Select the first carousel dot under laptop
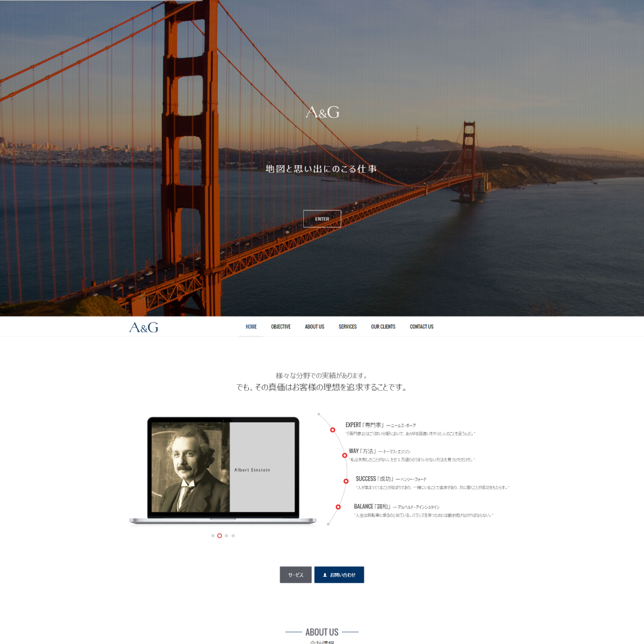644x644 pixels. [x=213, y=536]
